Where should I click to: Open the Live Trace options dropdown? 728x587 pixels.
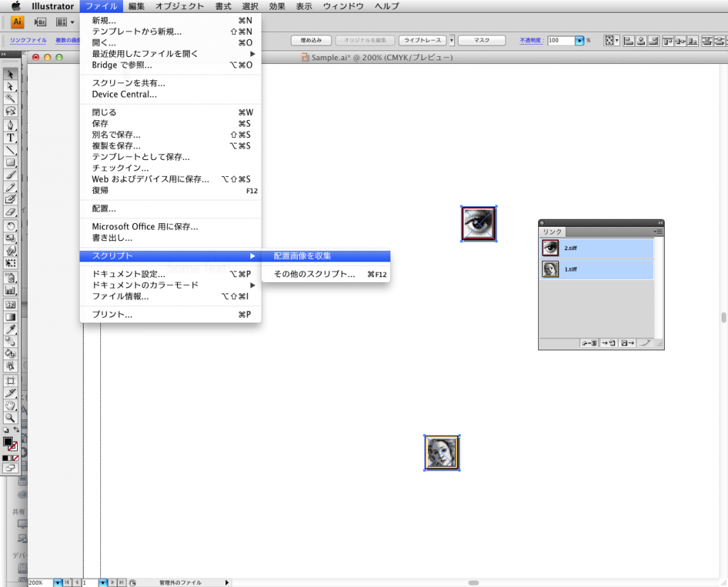coord(451,41)
